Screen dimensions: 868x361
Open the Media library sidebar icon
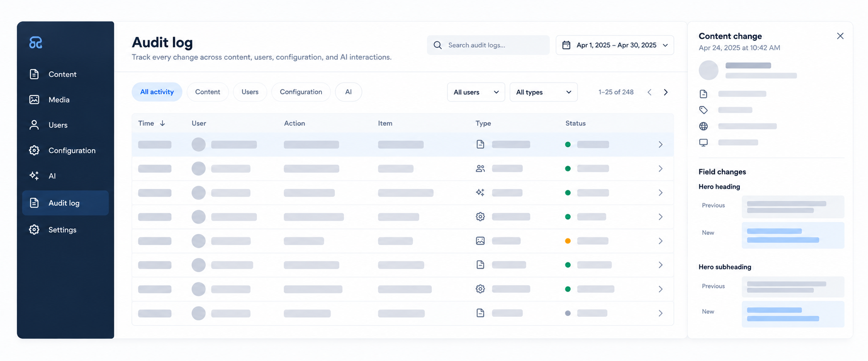(x=34, y=100)
